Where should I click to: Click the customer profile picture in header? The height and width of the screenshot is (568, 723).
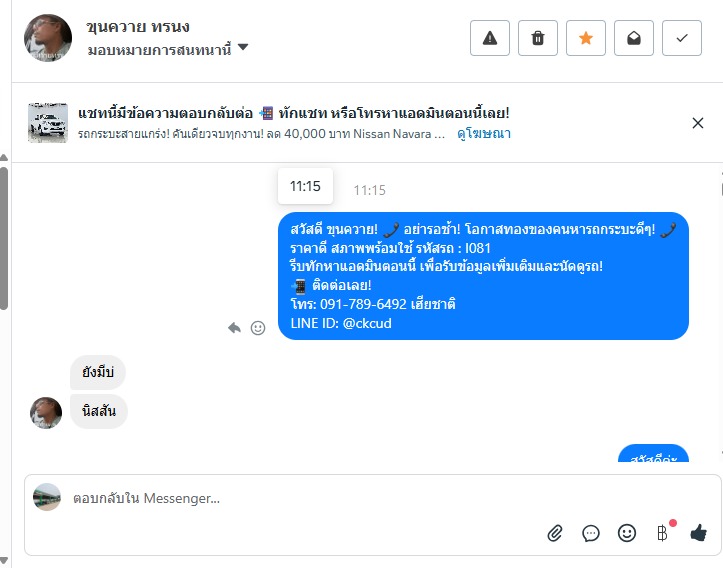48,38
